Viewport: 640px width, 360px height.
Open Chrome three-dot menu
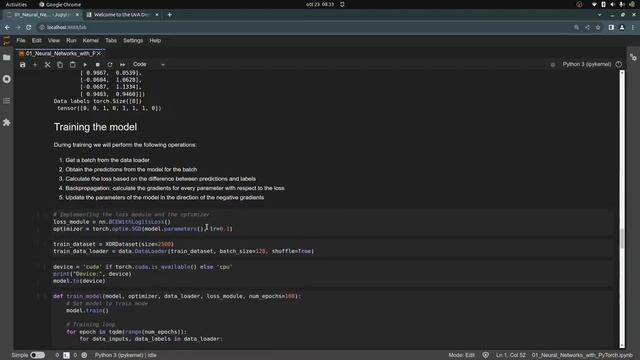pyautogui.click(x=633, y=27)
